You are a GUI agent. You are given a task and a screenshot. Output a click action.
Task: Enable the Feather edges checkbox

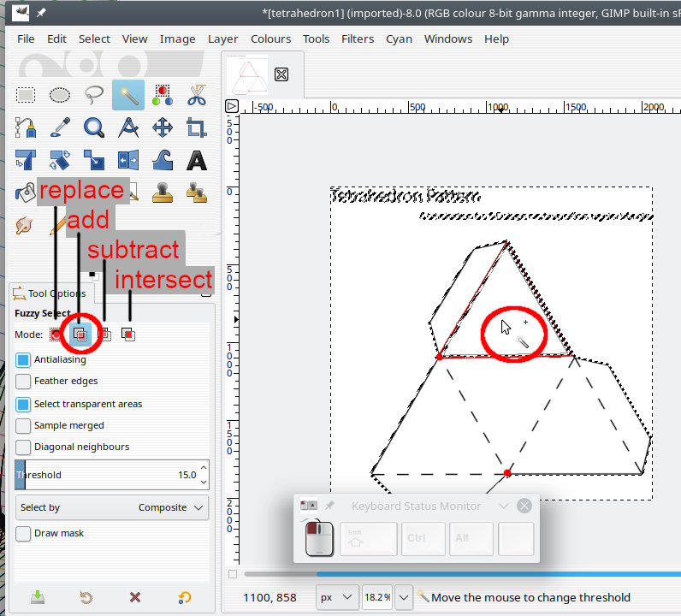point(24,382)
